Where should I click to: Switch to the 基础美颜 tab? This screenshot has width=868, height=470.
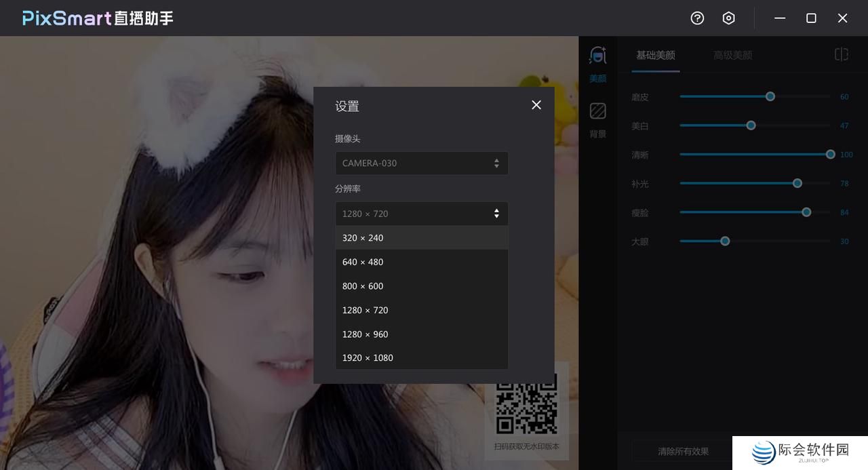coord(655,55)
